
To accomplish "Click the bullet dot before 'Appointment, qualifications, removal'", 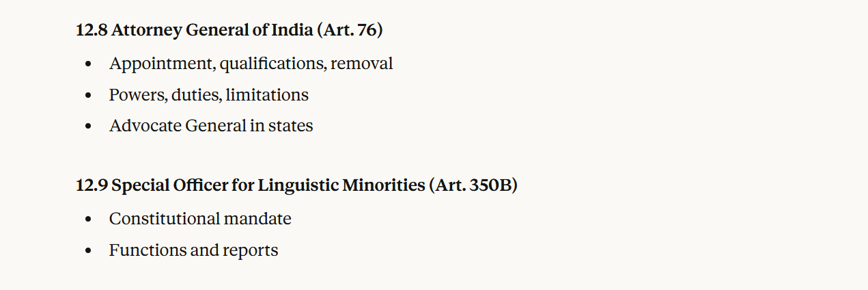I will (88, 64).
